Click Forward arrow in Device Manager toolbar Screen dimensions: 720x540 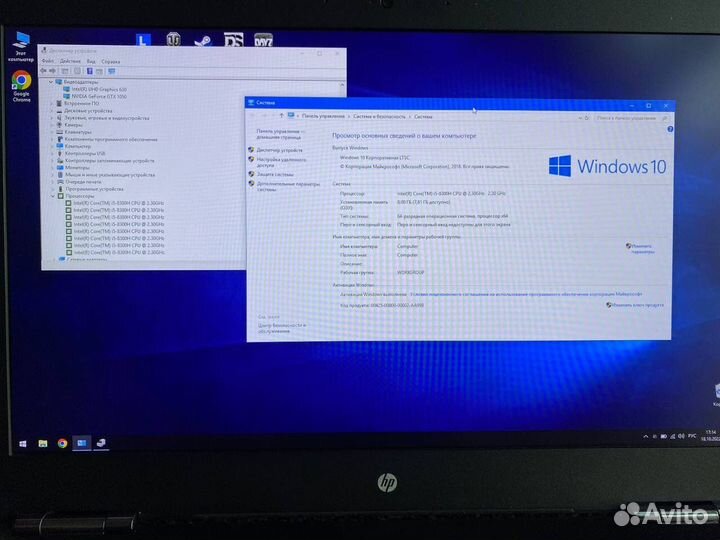click(x=52, y=71)
